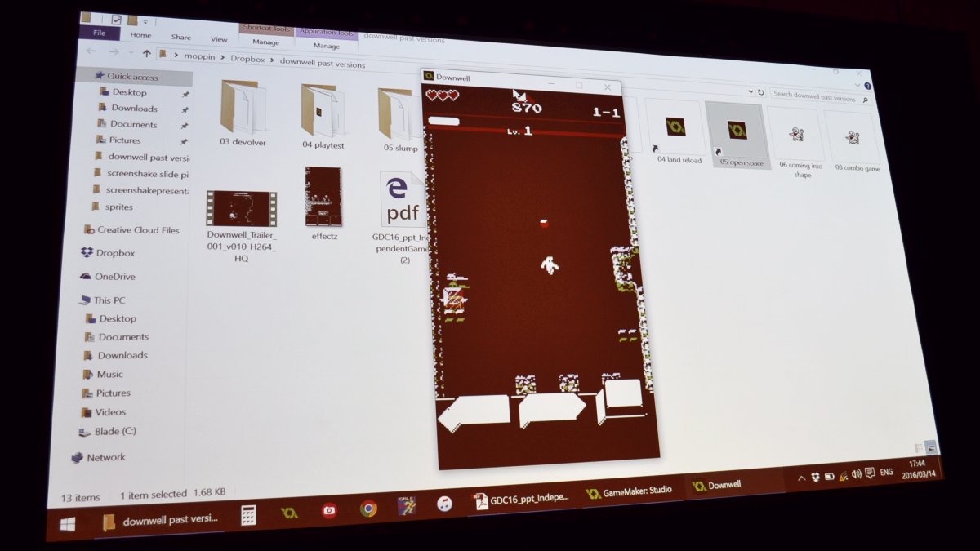Unpin Desktop using its pin icon
Viewport: 980px width, 551px height.
point(185,96)
